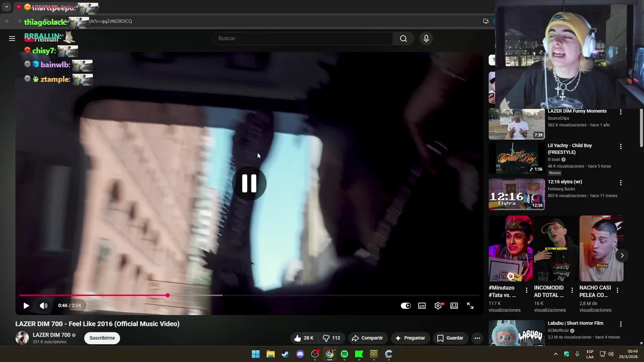Toggle the autoplay switch in the player
The image size is (644, 362).
tap(406, 305)
